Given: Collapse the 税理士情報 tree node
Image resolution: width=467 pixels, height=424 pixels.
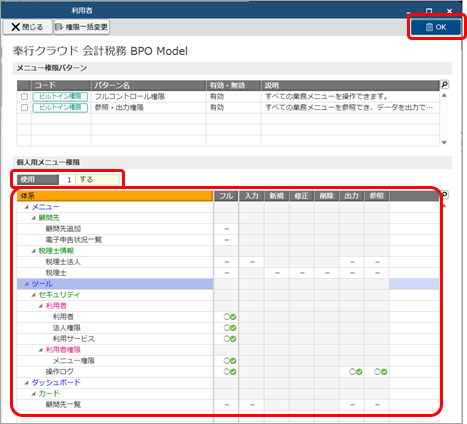Looking at the screenshot, I should [x=34, y=251].
